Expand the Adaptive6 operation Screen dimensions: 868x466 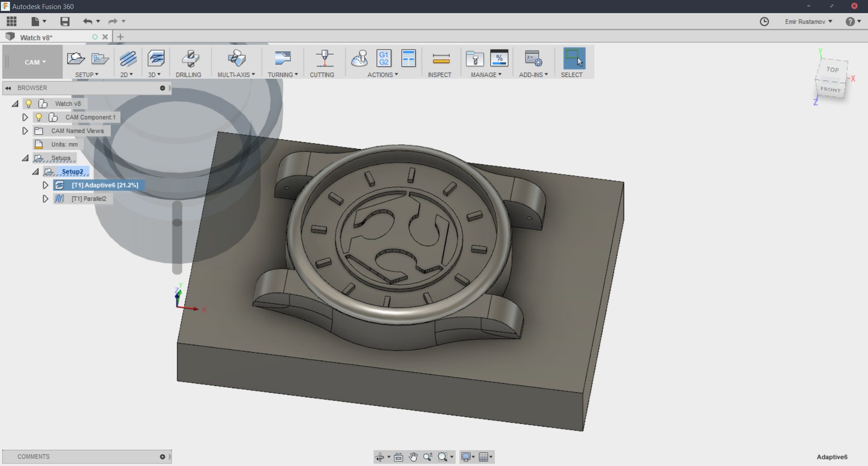click(46, 185)
